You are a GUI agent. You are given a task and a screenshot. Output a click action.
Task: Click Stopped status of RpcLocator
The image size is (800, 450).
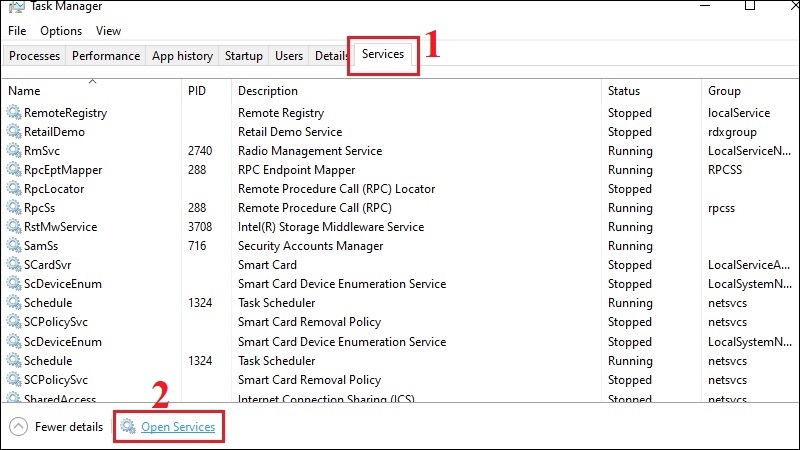pos(630,189)
